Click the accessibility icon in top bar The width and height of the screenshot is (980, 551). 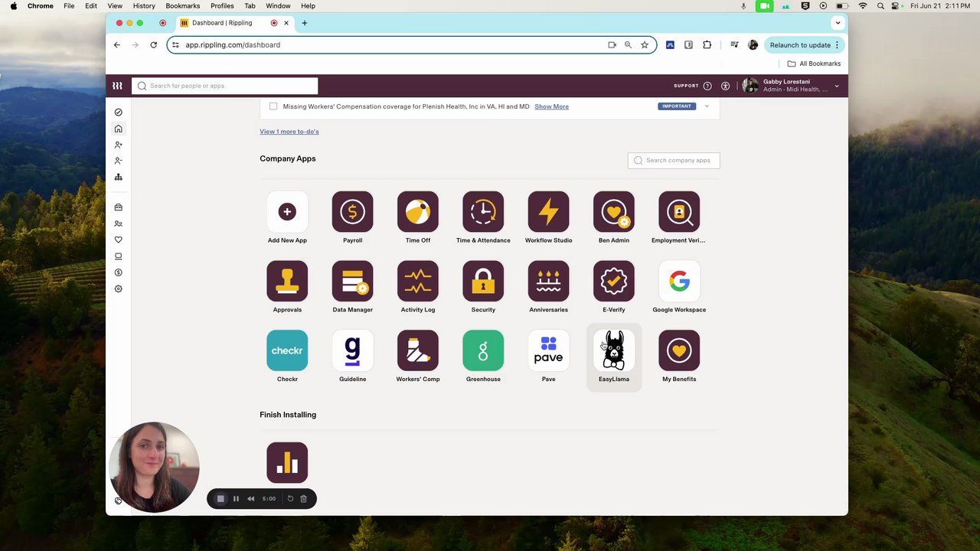click(x=725, y=86)
